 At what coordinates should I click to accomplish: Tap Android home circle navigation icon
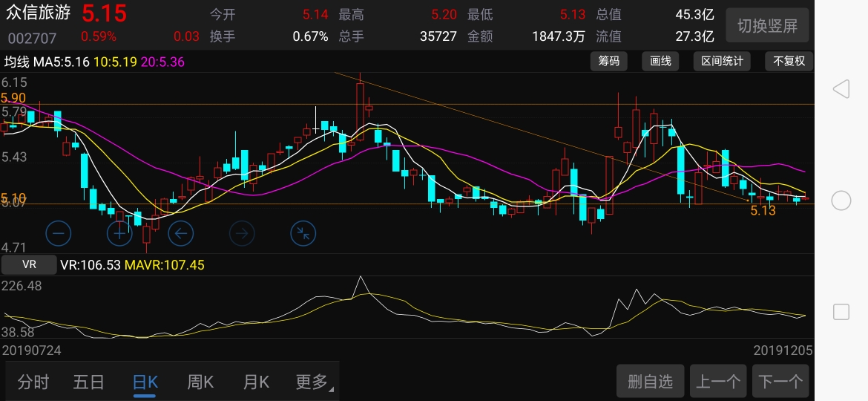841,200
